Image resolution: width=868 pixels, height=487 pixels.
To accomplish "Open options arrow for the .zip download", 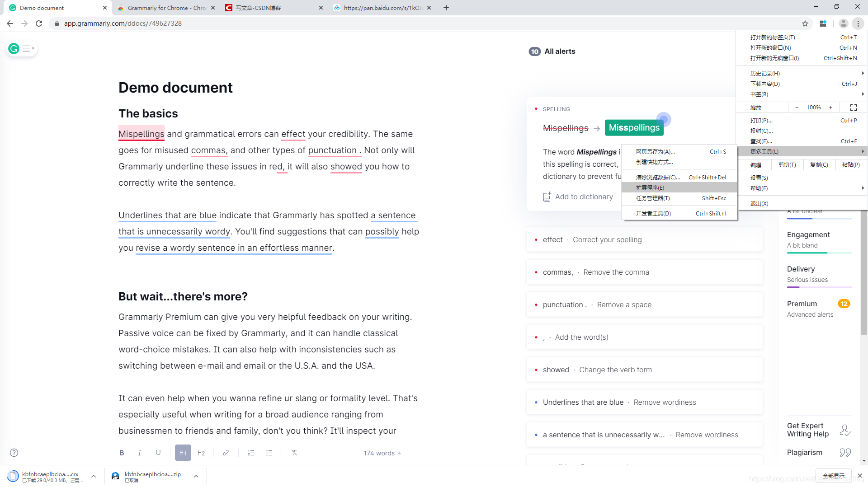I will [196, 476].
